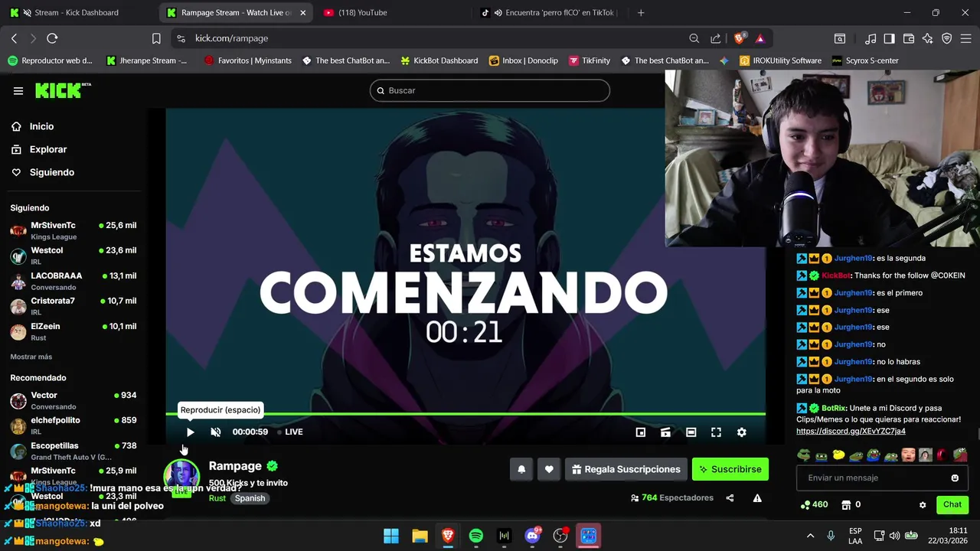Enter fullscreen mode
Screen dimensions: 980x551
pyautogui.click(x=716, y=432)
